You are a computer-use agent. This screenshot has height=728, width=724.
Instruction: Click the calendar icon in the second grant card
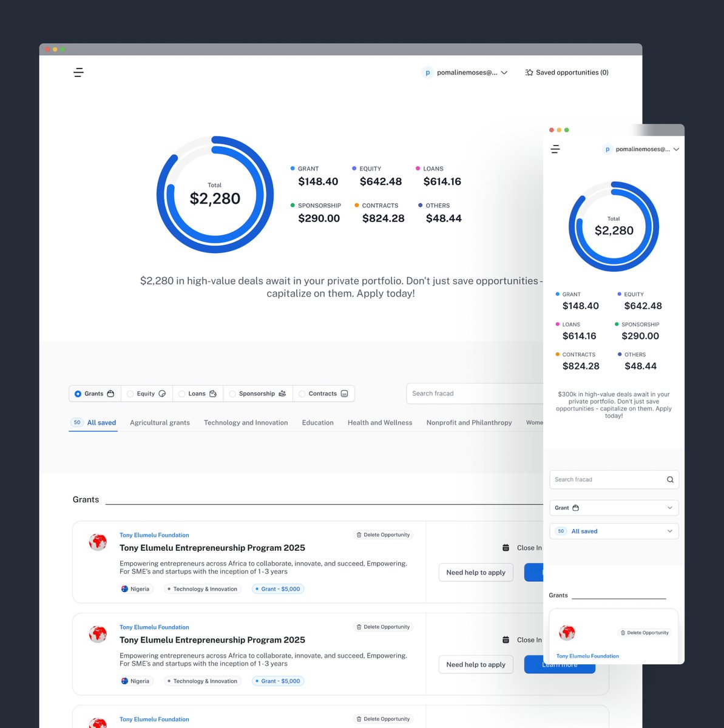pos(506,640)
